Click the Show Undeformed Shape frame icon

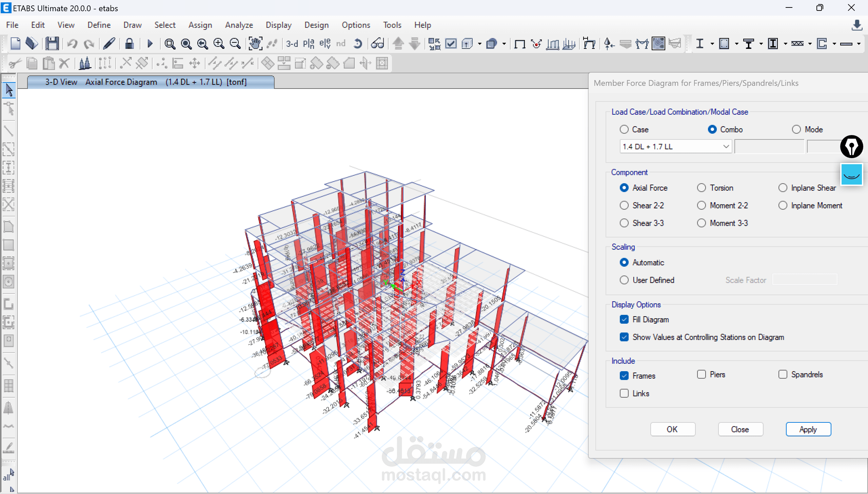tap(519, 44)
